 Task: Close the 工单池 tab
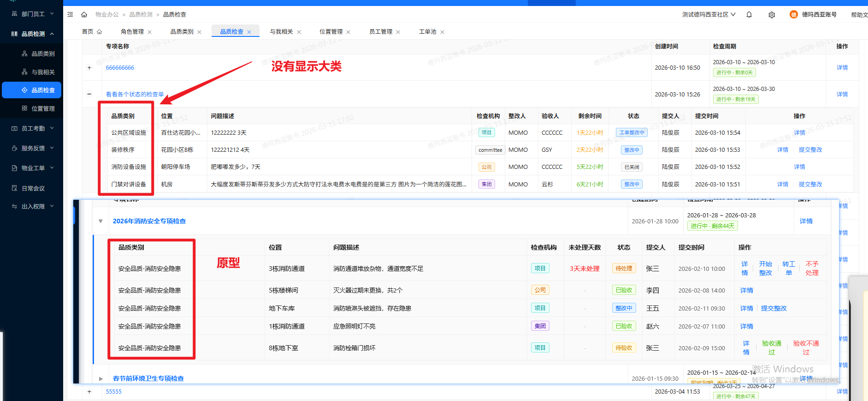tap(442, 32)
